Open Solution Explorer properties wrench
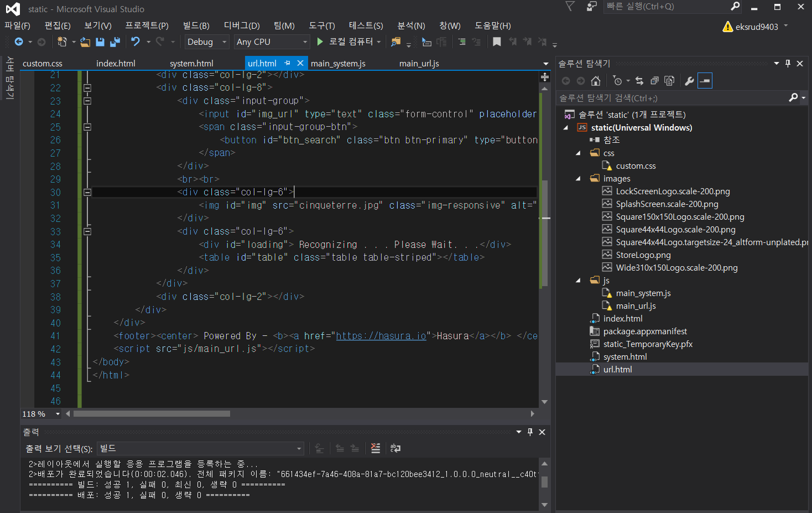Viewport: 812px width, 513px height. click(x=689, y=80)
